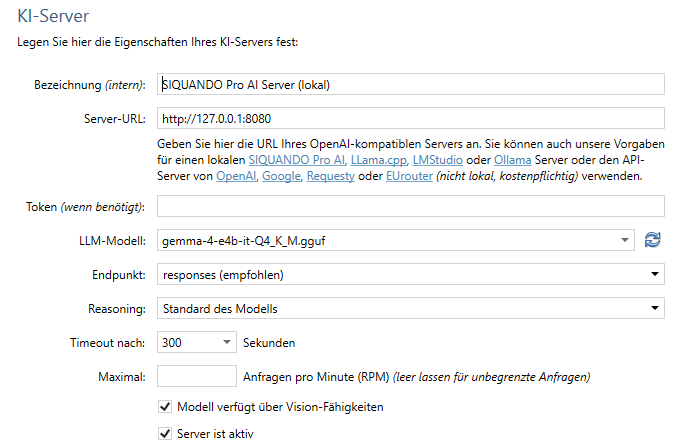678x448 pixels.
Task: Refresh the LLM model list
Action: pyautogui.click(x=652, y=240)
